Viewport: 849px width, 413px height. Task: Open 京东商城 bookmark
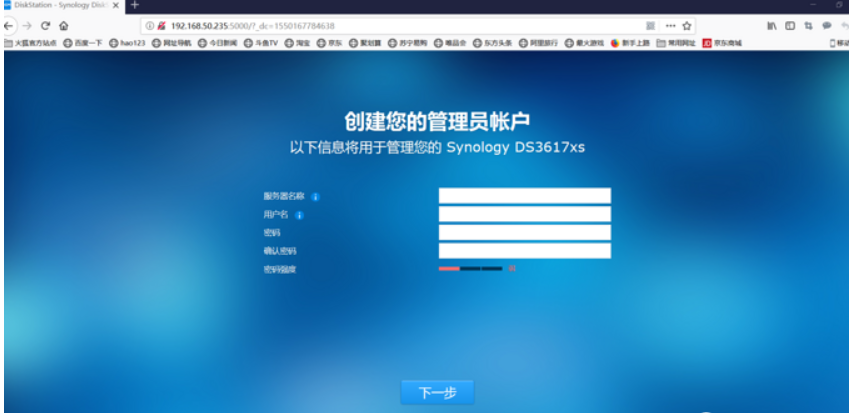click(x=722, y=43)
